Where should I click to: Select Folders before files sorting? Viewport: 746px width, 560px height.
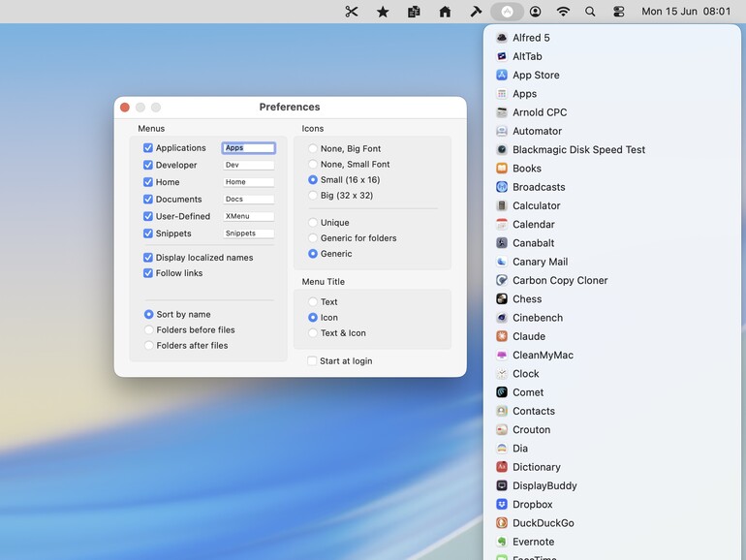(x=149, y=329)
